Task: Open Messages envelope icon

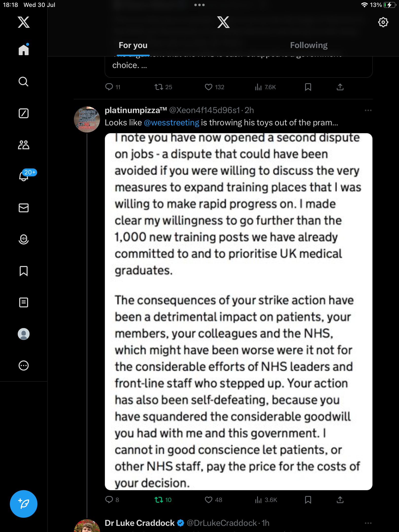Action: 24,208
